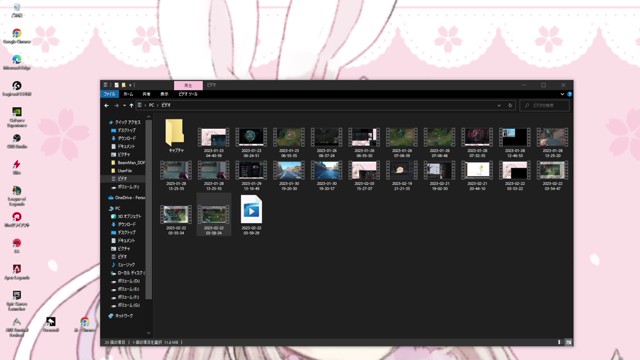Open the ファイル menu tab

pos(109,94)
